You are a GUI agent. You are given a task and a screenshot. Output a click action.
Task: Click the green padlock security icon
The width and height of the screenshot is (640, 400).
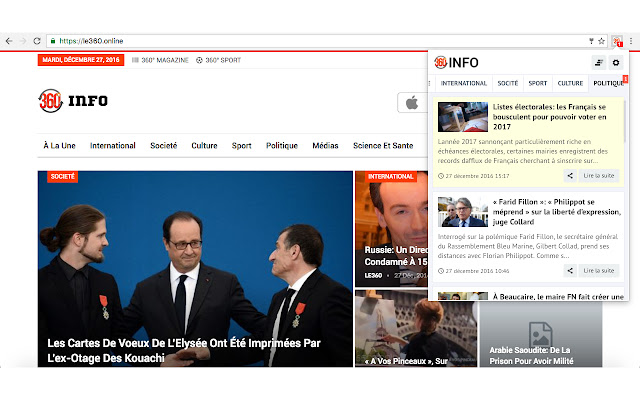[x=53, y=41]
